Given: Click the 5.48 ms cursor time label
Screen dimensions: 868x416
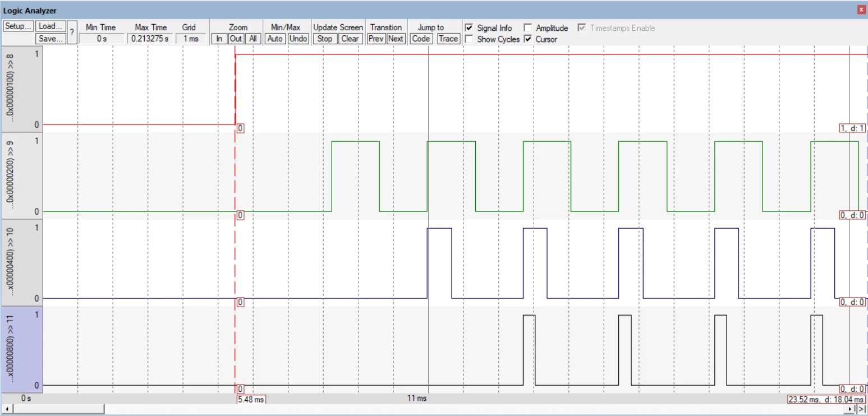Looking at the screenshot, I should point(251,400).
